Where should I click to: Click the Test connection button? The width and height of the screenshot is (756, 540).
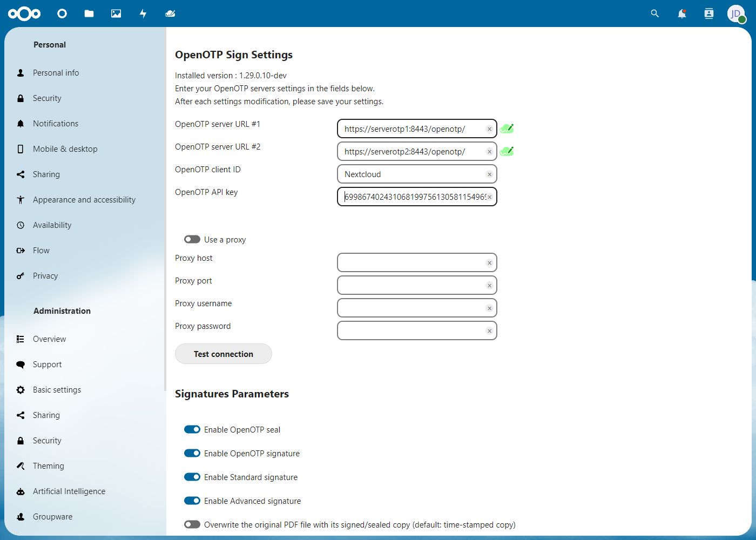(224, 354)
